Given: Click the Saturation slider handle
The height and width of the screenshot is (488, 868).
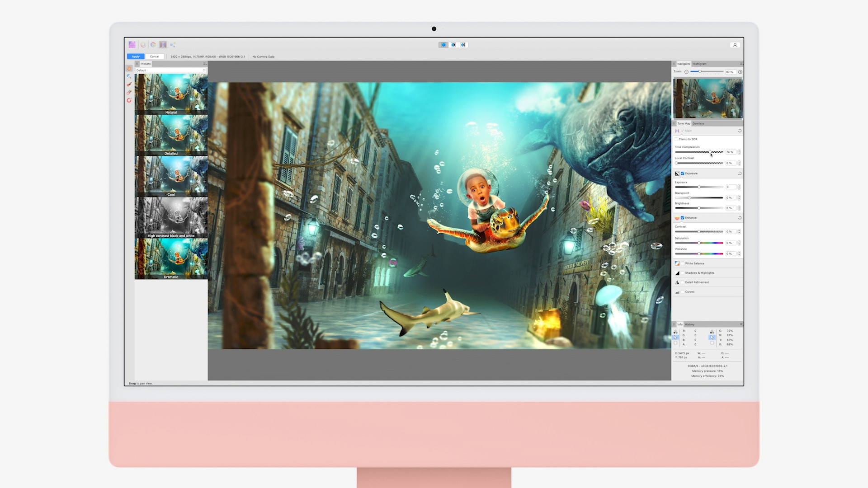Looking at the screenshot, I should coord(699,243).
